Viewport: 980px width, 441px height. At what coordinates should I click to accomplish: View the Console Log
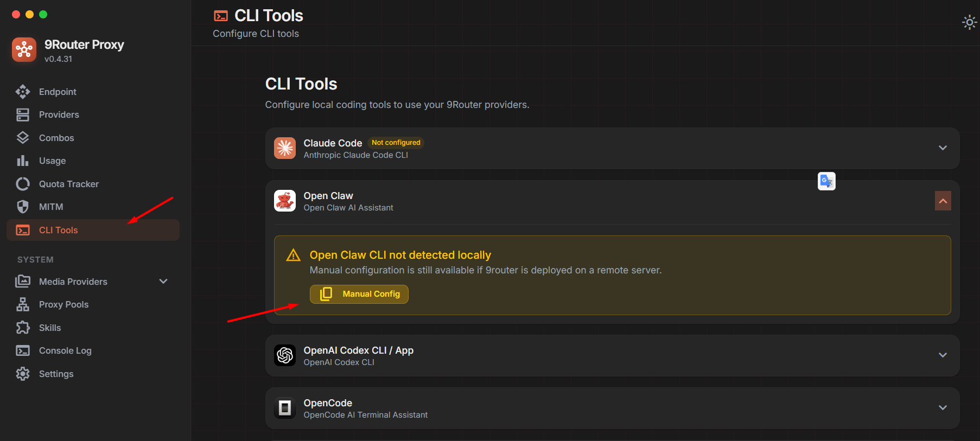pos(93,350)
